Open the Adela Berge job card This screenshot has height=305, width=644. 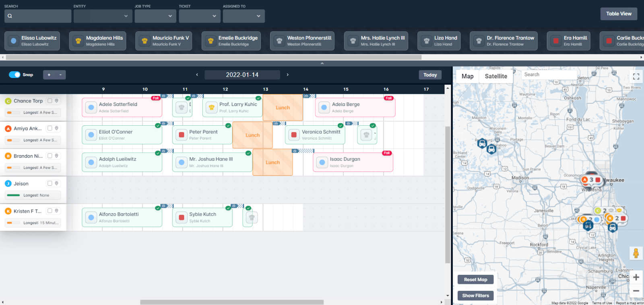355,108
